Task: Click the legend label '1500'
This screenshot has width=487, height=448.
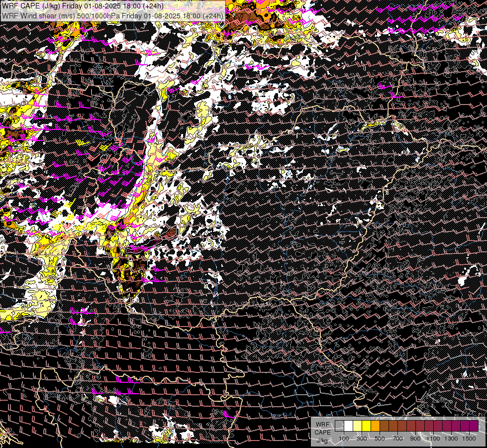Action: (x=469, y=439)
